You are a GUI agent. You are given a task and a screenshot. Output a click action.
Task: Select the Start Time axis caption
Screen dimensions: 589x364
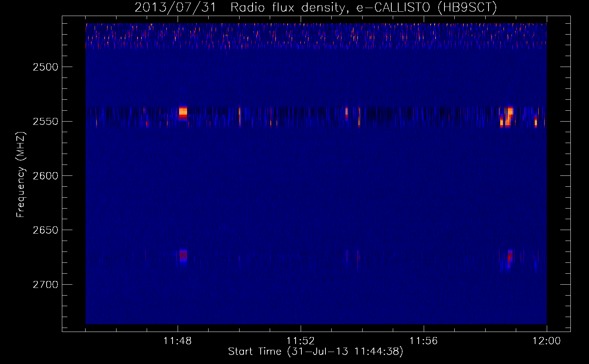point(316,352)
